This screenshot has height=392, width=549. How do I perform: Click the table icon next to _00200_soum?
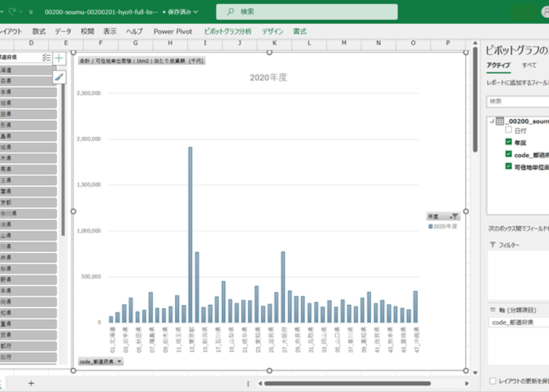pyautogui.click(x=500, y=121)
